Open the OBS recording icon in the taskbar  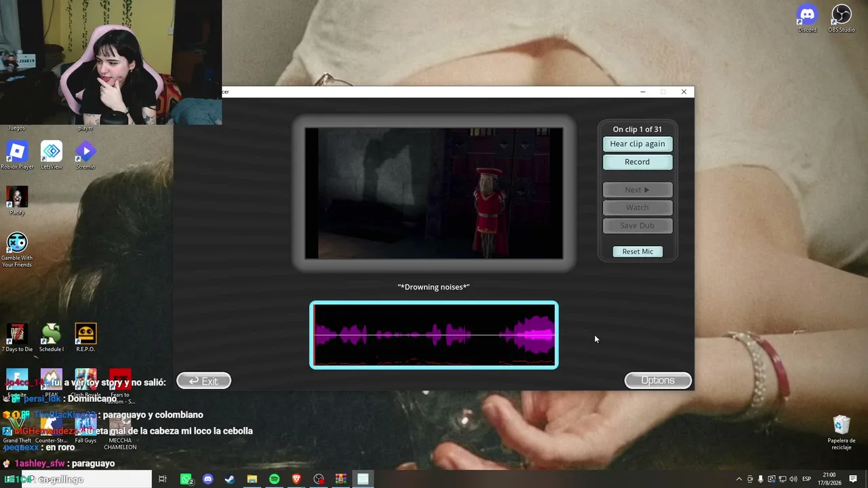[x=319, y=479]
